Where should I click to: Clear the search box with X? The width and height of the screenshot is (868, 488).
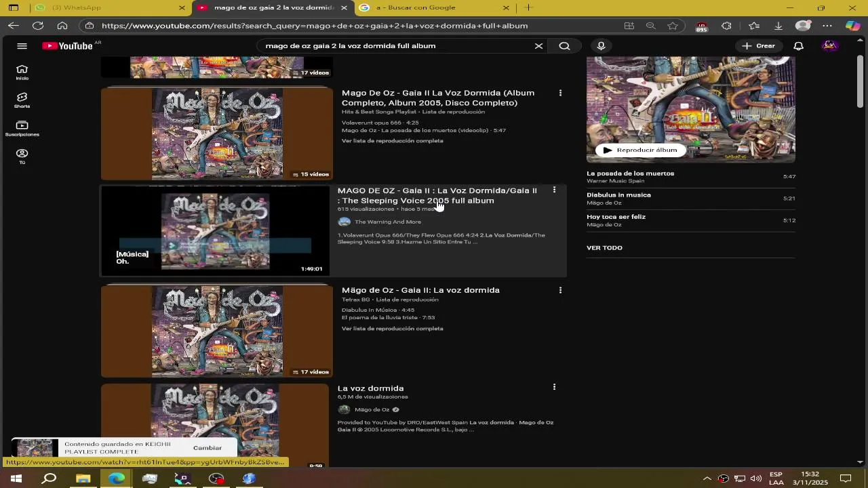538,46
